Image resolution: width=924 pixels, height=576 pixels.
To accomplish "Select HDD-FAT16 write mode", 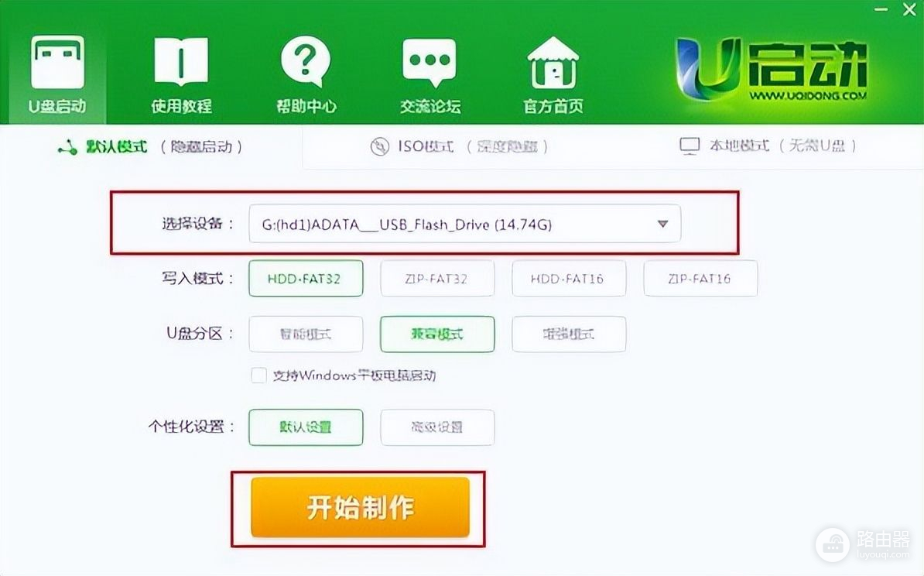I will (569, 278).
